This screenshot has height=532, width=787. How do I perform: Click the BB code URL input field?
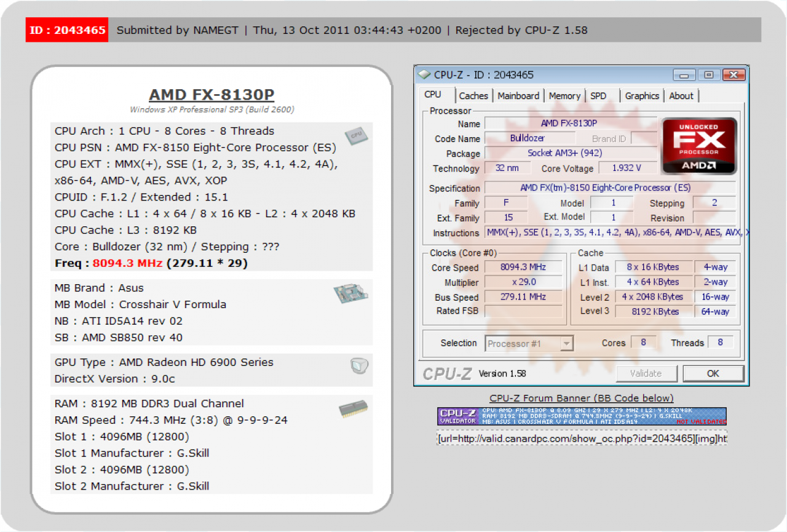[x=582, y=438]
